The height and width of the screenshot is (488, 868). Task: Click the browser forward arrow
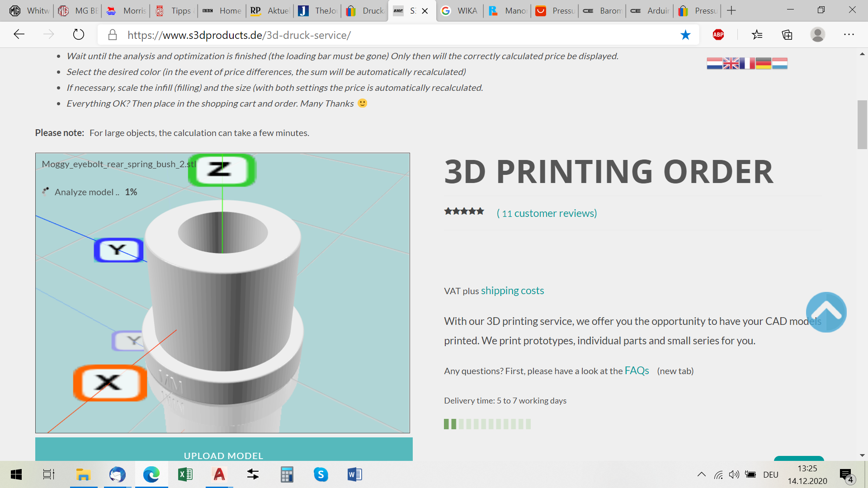pos(48,34)
